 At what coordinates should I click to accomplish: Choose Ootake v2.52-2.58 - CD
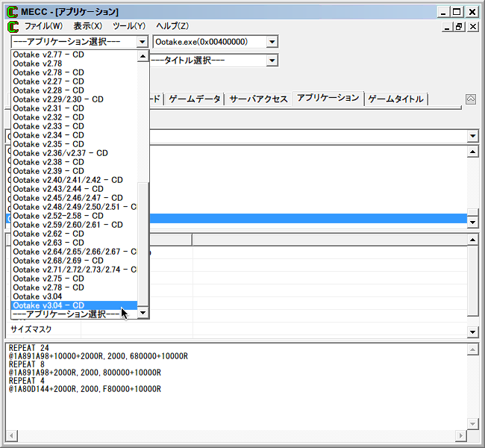74,216
